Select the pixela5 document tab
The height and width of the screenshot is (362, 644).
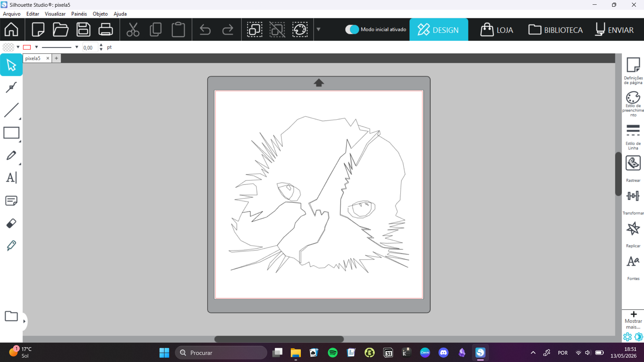[33, 58]
